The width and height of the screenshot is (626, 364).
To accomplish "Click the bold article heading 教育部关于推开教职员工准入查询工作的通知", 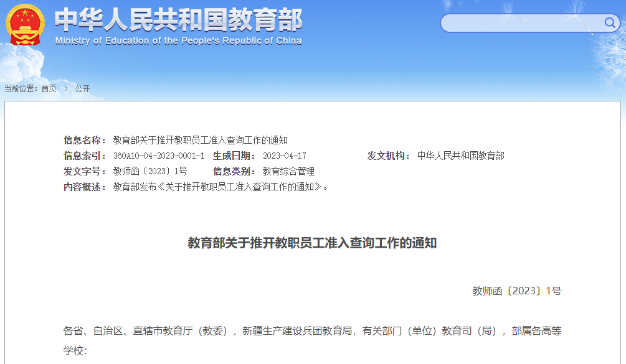I will tap(312, 243).
